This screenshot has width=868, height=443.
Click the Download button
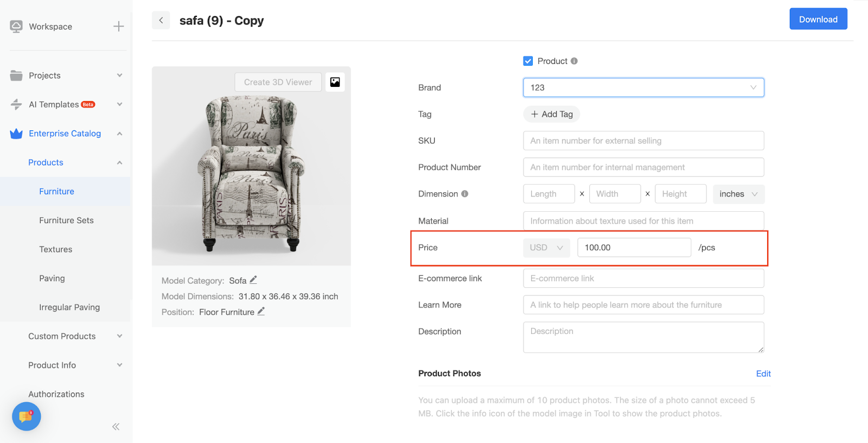click(x=818, y=19)
